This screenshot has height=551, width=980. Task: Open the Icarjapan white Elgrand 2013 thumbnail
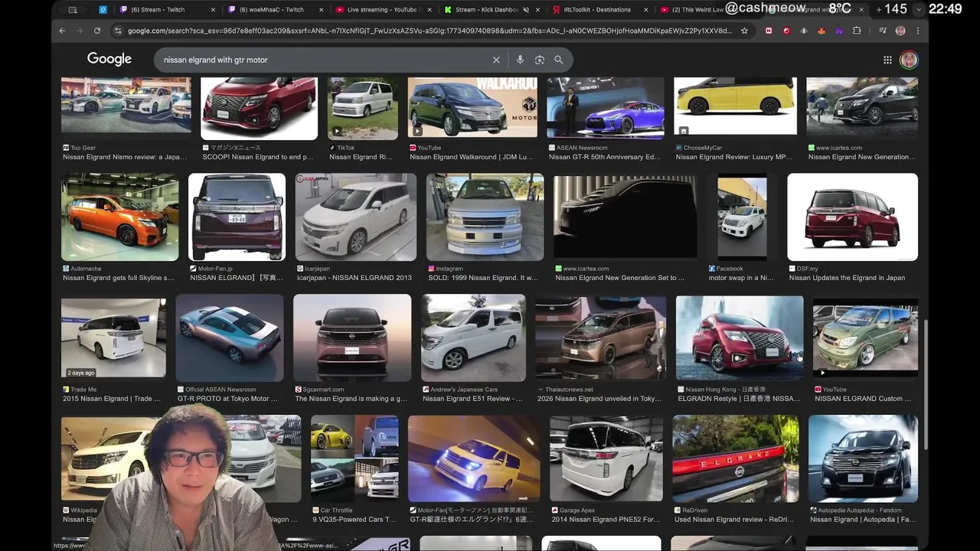coord(356,217)
